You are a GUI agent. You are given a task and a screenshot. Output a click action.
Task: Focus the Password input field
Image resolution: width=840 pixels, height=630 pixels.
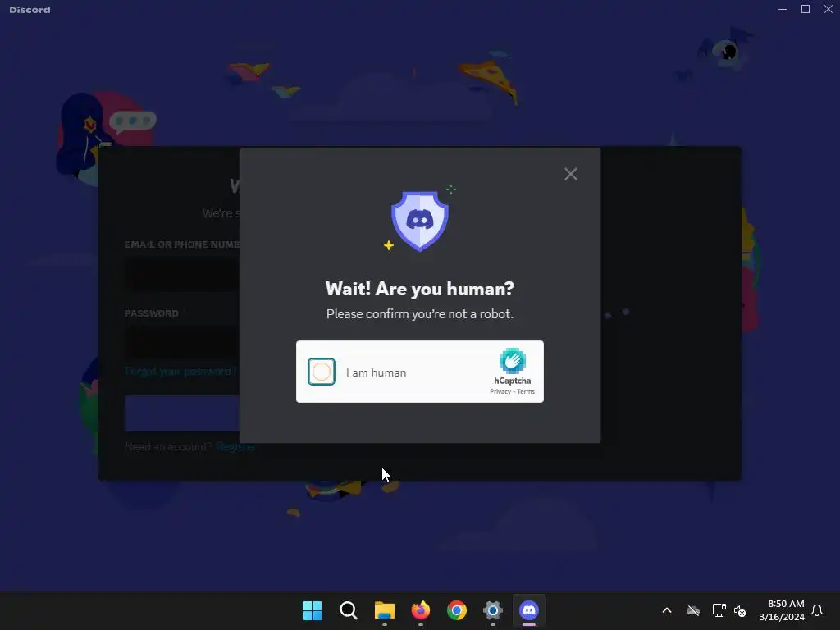click(x=182, y=343)
